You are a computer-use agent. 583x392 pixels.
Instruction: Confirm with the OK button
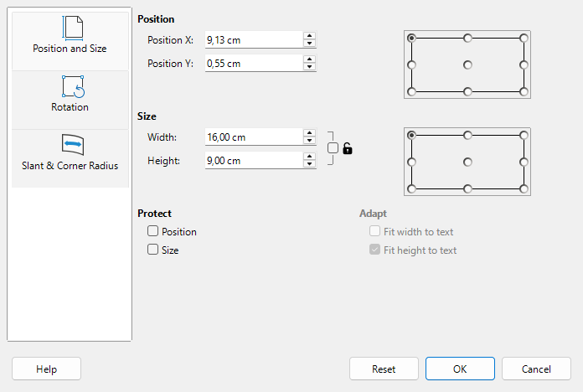click(460, 369)
